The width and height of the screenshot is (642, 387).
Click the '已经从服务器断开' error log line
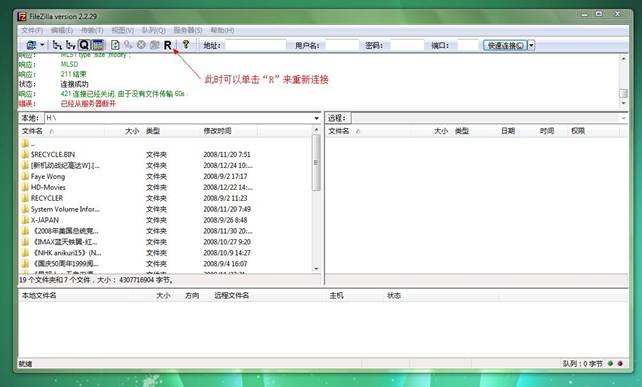[x=88, y=104]
